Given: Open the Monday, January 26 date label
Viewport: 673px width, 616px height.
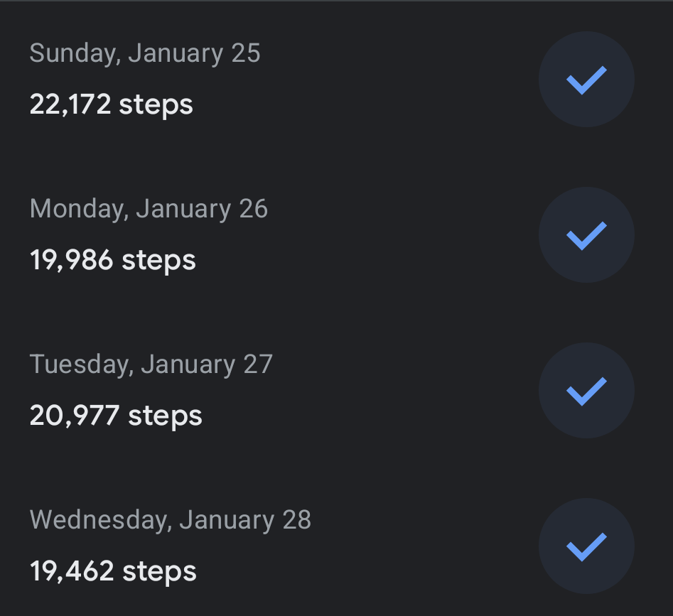Looking at the screenshot, I should pyautogui.click(x=149, y=209).
